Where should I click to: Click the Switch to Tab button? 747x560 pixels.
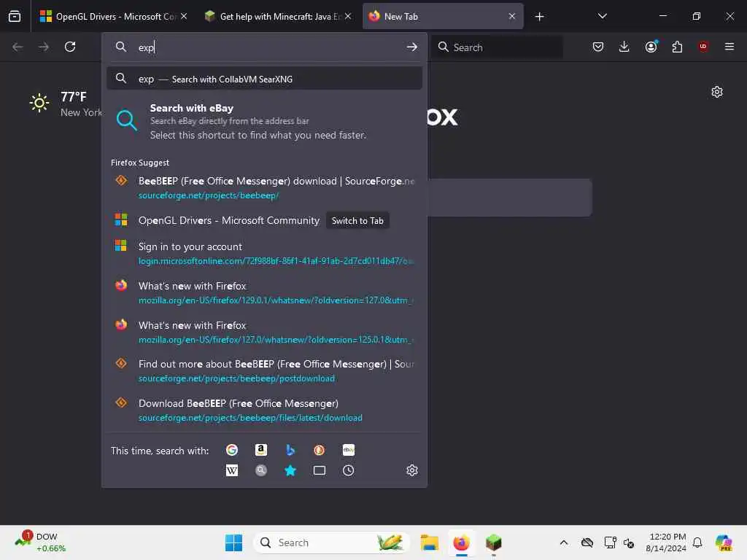coord(357,220)
